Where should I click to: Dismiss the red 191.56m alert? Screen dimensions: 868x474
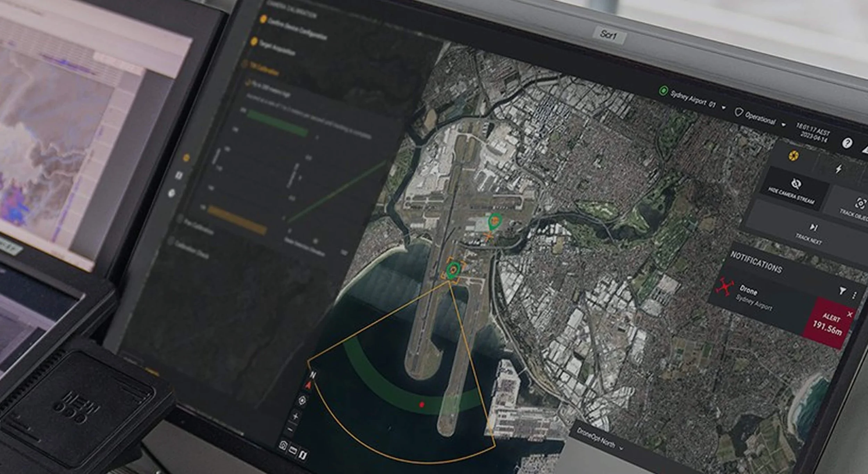(x=850, y=314)
